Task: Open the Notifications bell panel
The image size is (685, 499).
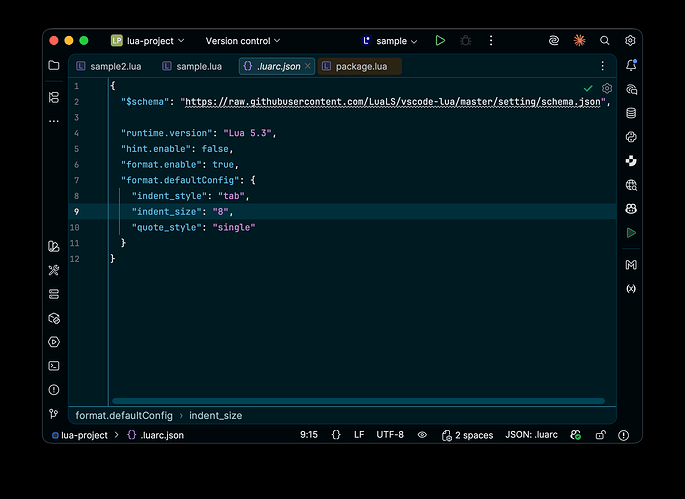Action: click(631, 66)
